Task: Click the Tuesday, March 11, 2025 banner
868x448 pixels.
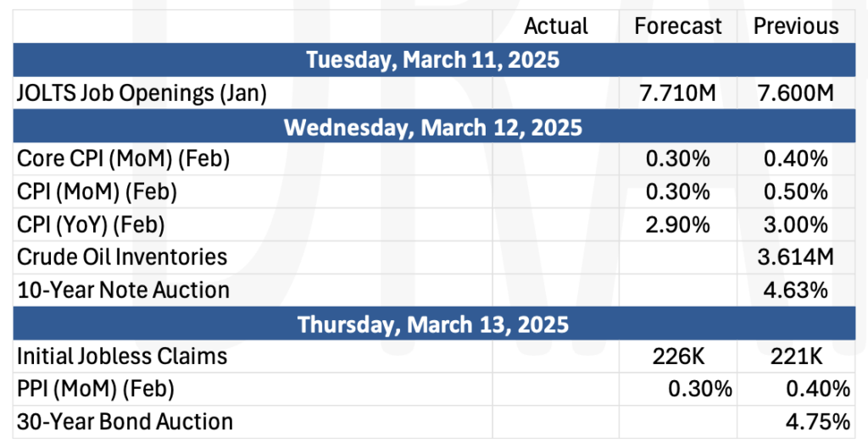Action: 434,60
